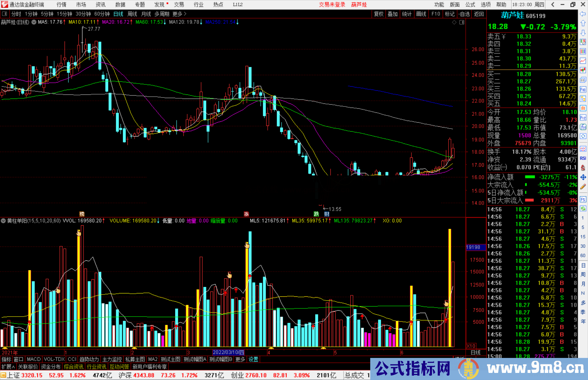The height and width of the screenshot is (380, 588).
Task: Expand the 更多 periods chevron
Action: (x=185, y=14)
